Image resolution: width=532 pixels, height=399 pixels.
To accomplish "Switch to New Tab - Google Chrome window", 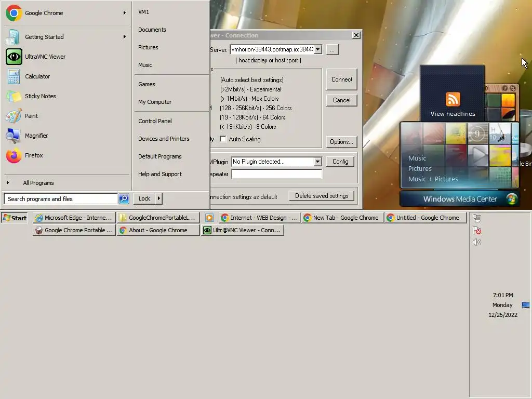I will click(342, 218).
